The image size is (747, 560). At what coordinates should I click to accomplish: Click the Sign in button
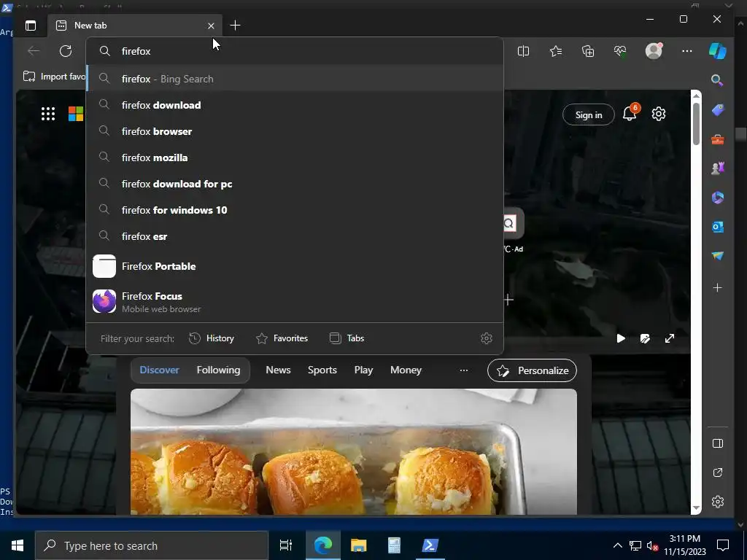589,114
